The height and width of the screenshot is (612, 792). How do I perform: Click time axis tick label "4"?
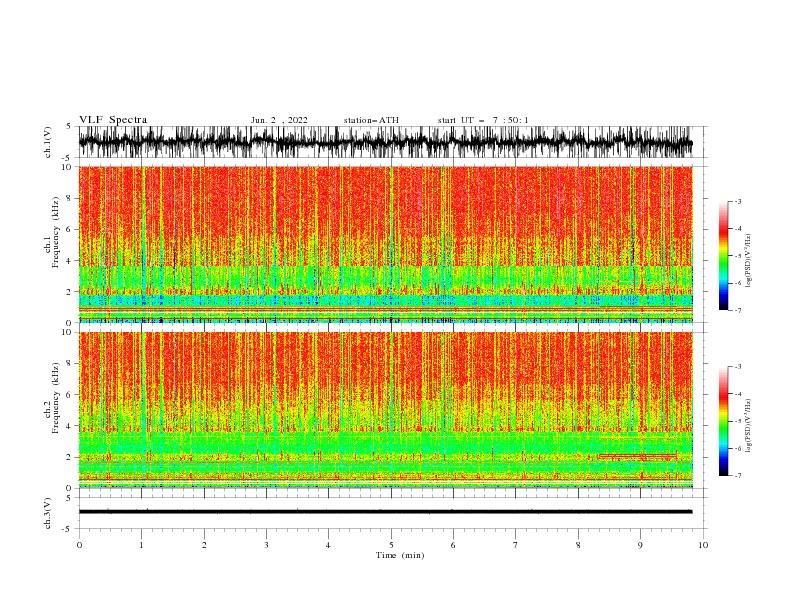(x=328, y=545)
